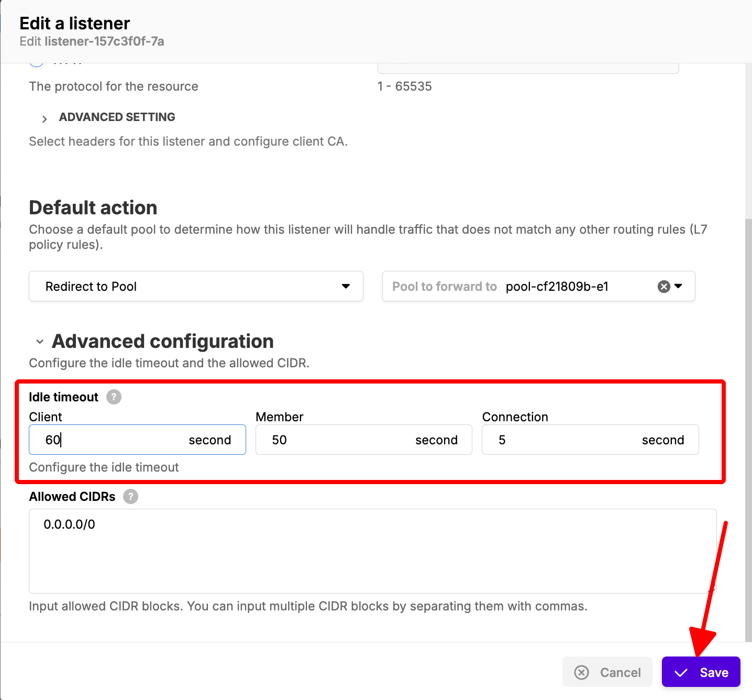752x700 pixels.
Task: Collapse the Advanced configuration section
Action: [x=40, y=342]
